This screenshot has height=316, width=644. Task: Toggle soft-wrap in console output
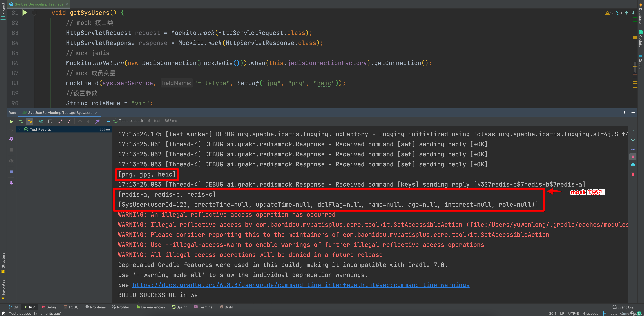(x=633, y=148)
